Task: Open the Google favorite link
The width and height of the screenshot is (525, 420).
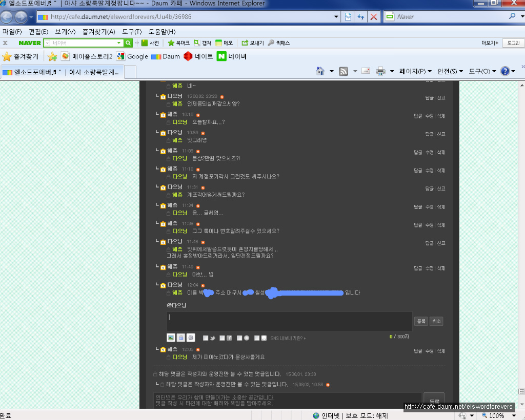Action: click(x=132, y=56)
